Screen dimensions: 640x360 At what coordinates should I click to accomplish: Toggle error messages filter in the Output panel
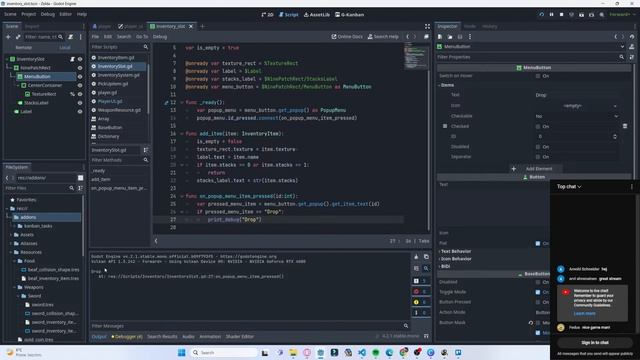pos(420,291)
